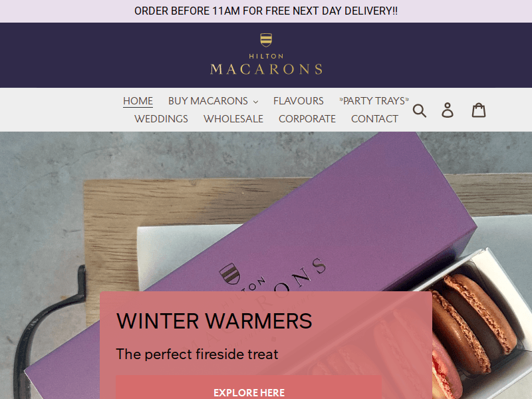Click the free next day delivery banner

pyautogui.click(x=266, y=11)
